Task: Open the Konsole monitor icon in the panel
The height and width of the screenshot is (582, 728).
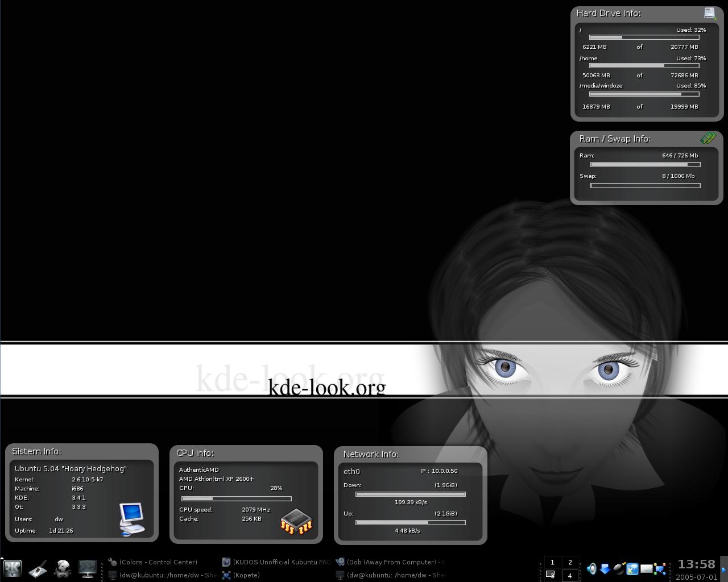Action: tap(88, 568)
